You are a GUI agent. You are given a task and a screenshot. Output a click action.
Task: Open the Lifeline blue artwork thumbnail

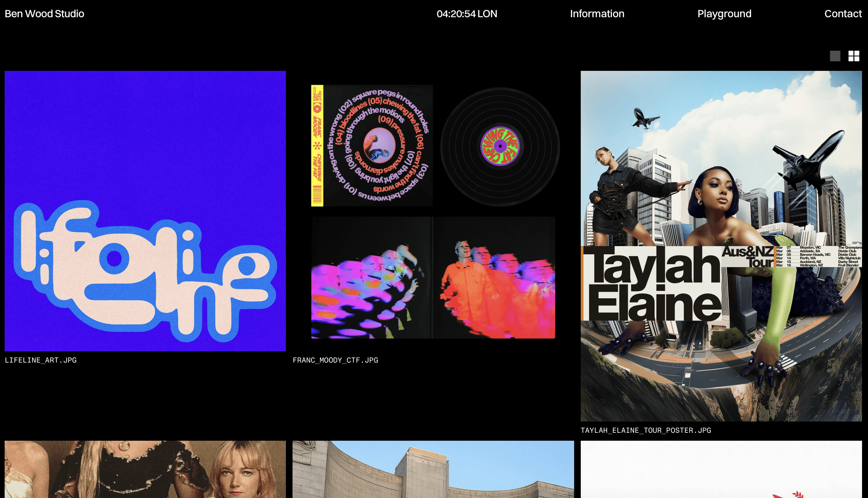[x=145, y=211]
